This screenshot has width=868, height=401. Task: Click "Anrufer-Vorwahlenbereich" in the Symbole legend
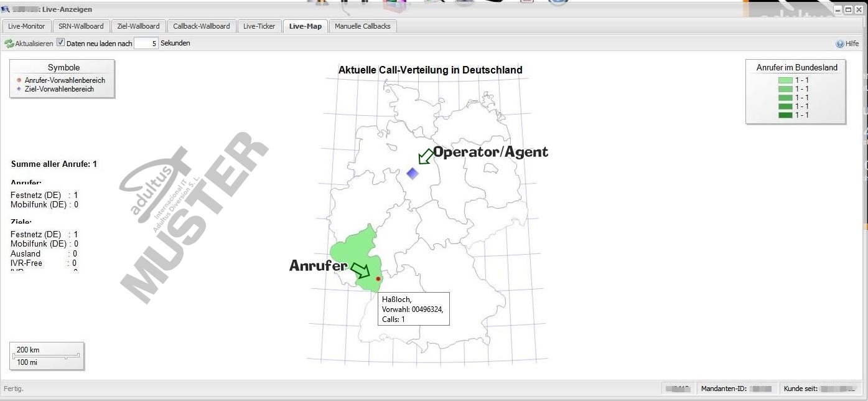click(x=65, y=80)
